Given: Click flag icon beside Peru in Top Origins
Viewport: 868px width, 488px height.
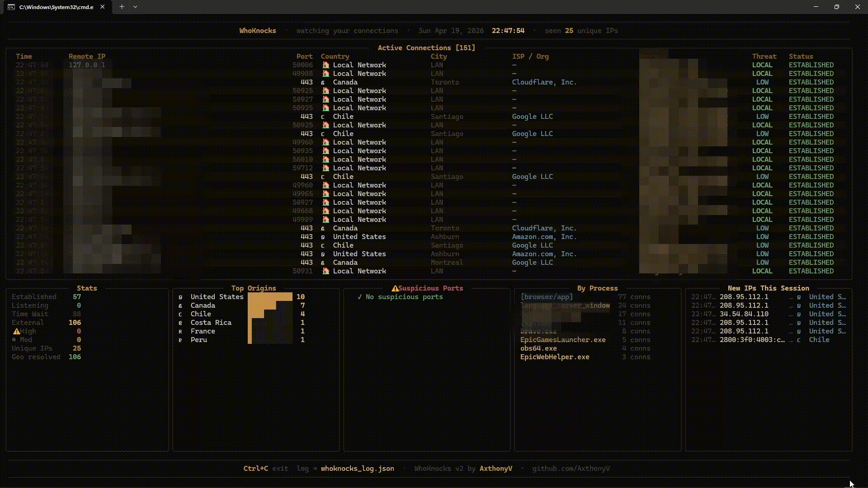Looking at the screenshot, I should pyautogui.click(x=180, y=340).
